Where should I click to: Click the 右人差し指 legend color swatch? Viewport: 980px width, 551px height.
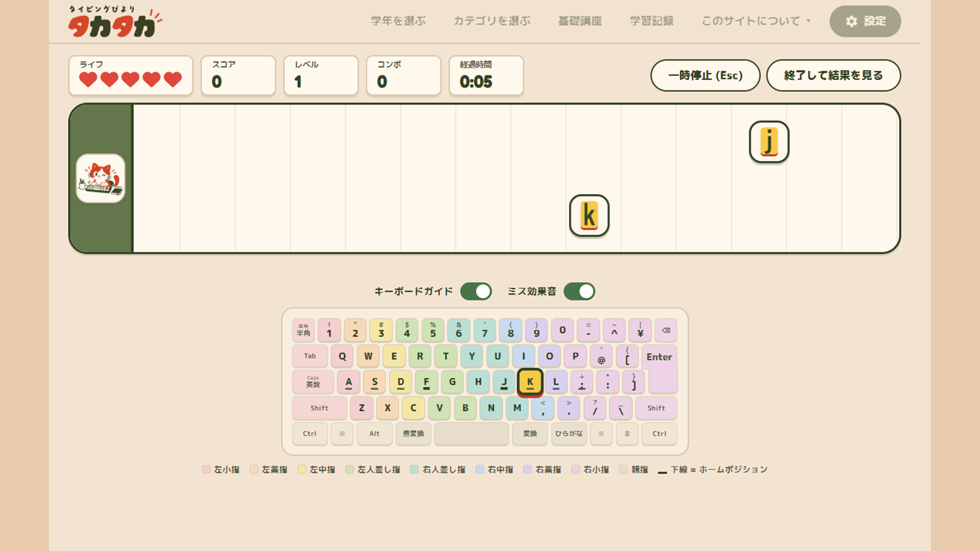tap(414, 469)
